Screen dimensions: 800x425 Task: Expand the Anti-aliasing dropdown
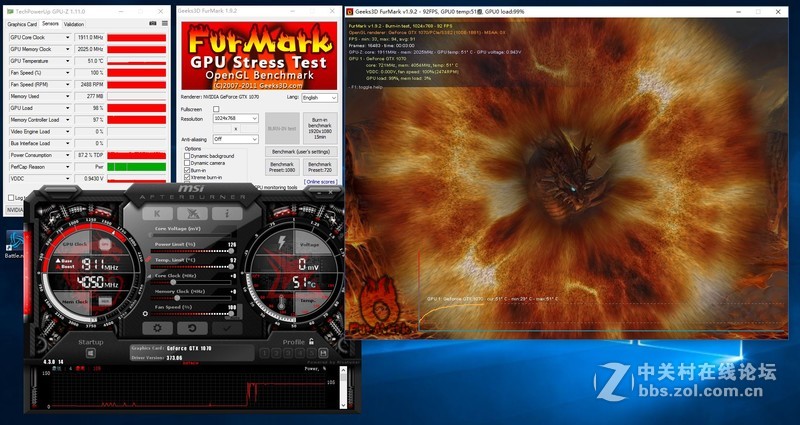coord(235,139)
